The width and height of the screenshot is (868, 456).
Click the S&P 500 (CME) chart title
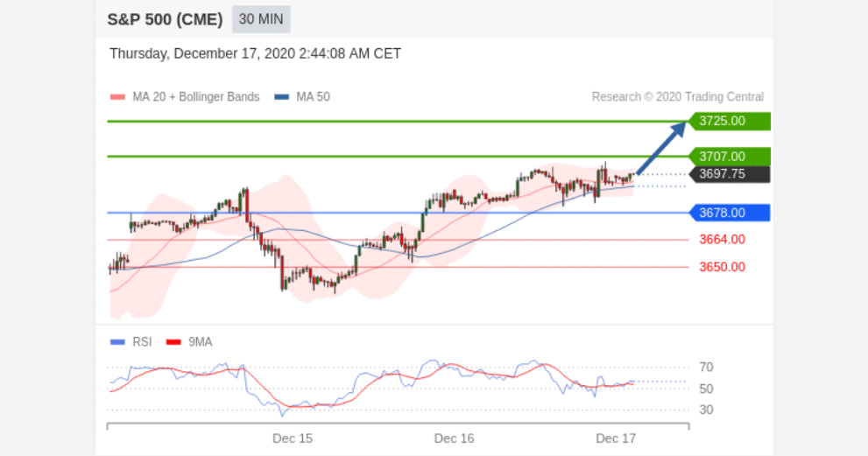coord(165,19)
